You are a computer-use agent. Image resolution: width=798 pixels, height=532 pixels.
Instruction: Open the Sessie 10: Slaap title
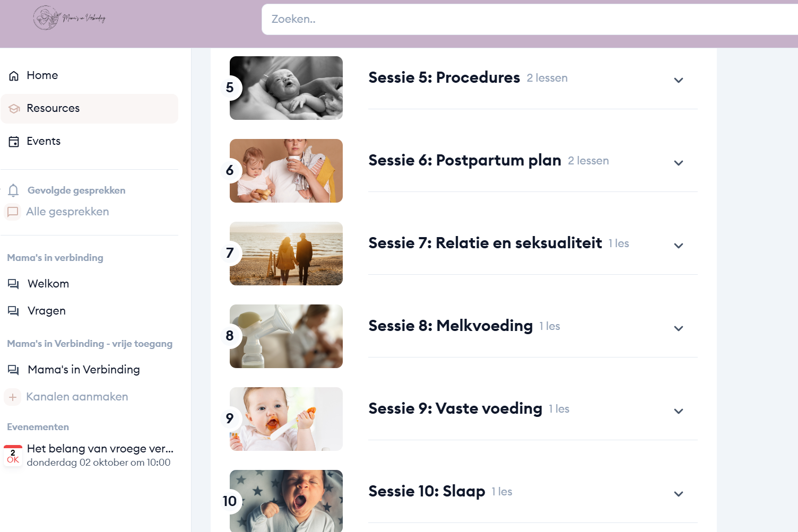tap(427, 491)
